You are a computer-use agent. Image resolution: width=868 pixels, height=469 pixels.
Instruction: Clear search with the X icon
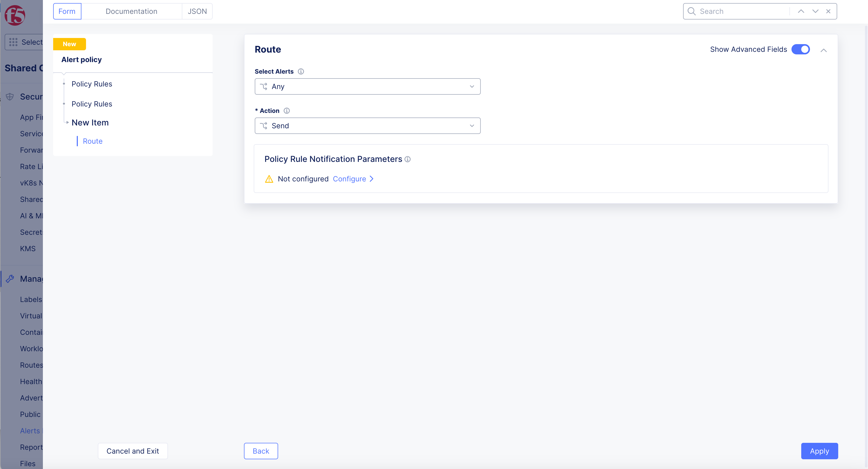click(x=828, y=12)
